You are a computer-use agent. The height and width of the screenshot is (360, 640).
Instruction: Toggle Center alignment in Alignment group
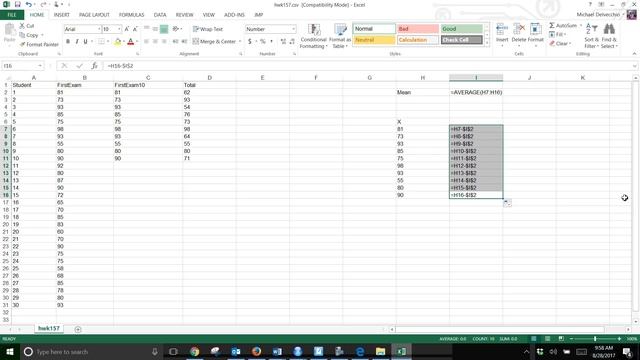(155, 41)
